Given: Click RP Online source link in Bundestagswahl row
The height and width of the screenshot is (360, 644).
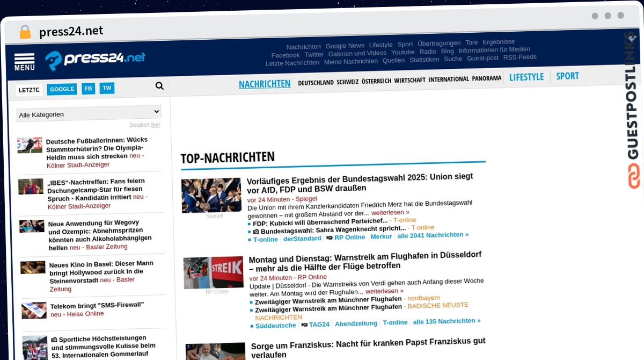Looking at the screenshot, I should (349, 237).
